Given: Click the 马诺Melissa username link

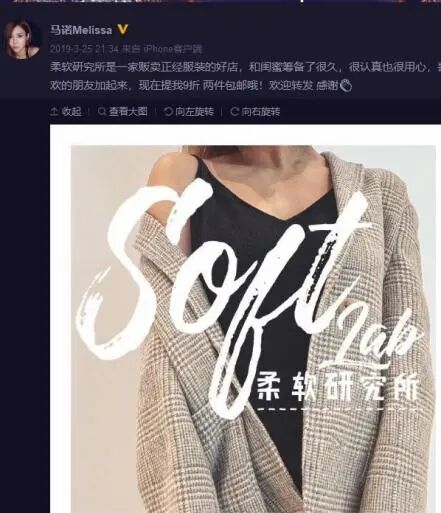Looking at the screenshot, I should coord(81,30).
